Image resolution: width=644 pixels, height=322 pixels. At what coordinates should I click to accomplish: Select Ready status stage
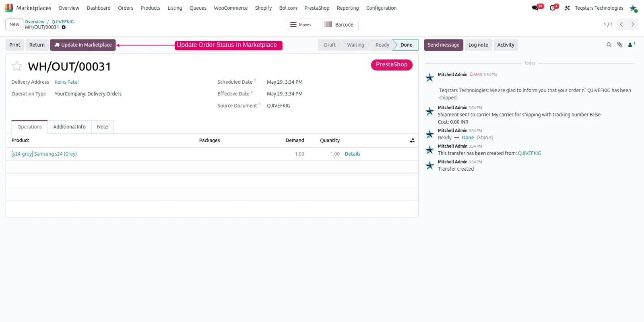point(382,45)
